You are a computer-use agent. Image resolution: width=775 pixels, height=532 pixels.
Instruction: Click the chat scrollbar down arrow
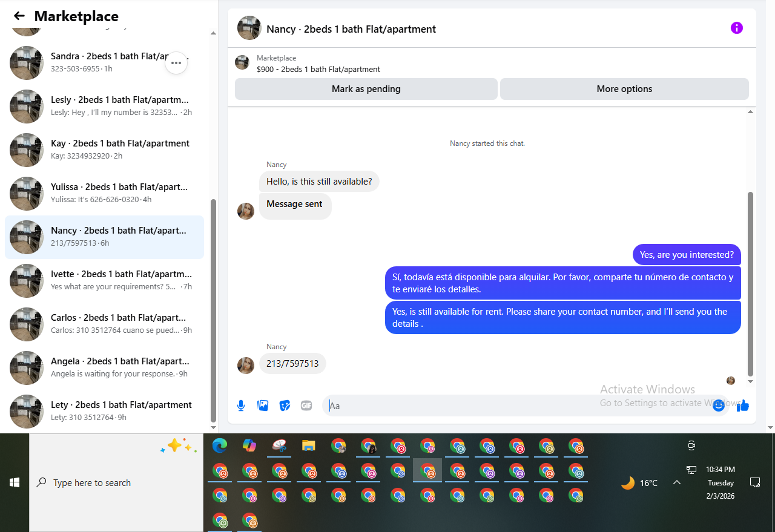[751, 381]
